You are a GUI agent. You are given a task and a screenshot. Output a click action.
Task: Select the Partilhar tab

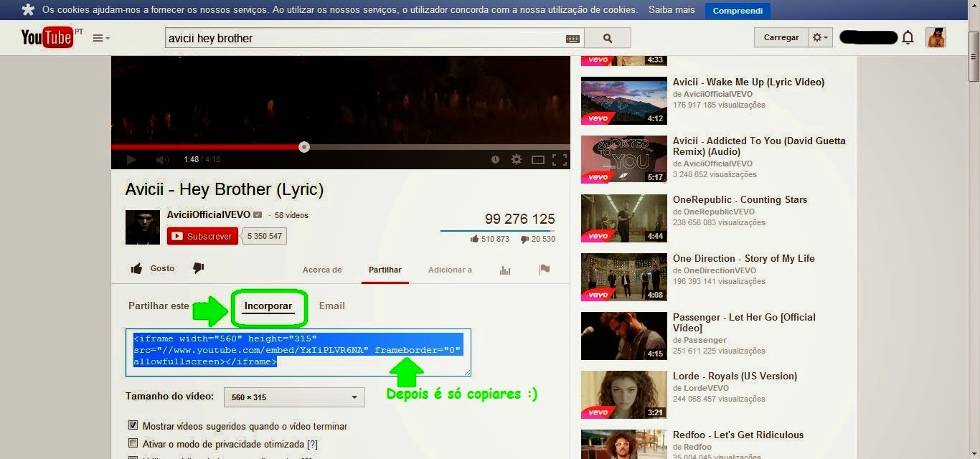pyautogui.click(x=385, y=270)
